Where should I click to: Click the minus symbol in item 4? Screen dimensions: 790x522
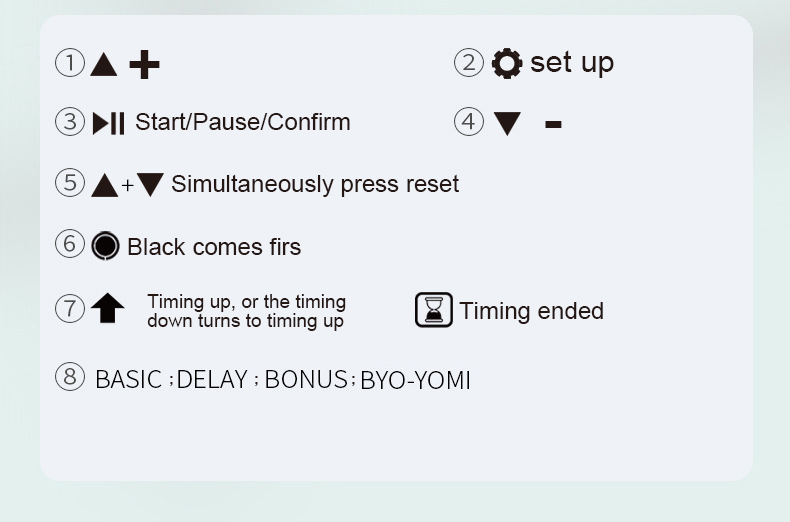tap(553, 123)
